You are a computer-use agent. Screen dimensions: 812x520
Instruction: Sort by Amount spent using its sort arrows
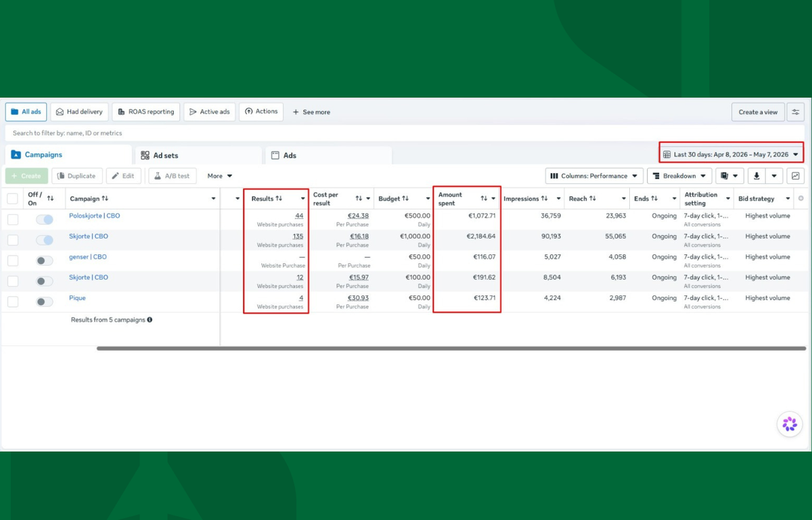484,199
